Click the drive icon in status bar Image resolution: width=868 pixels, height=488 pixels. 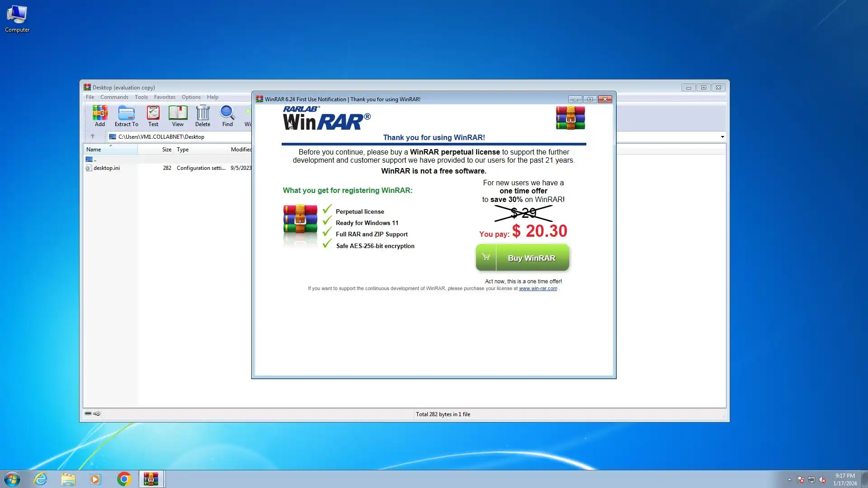tap(88, 413)
